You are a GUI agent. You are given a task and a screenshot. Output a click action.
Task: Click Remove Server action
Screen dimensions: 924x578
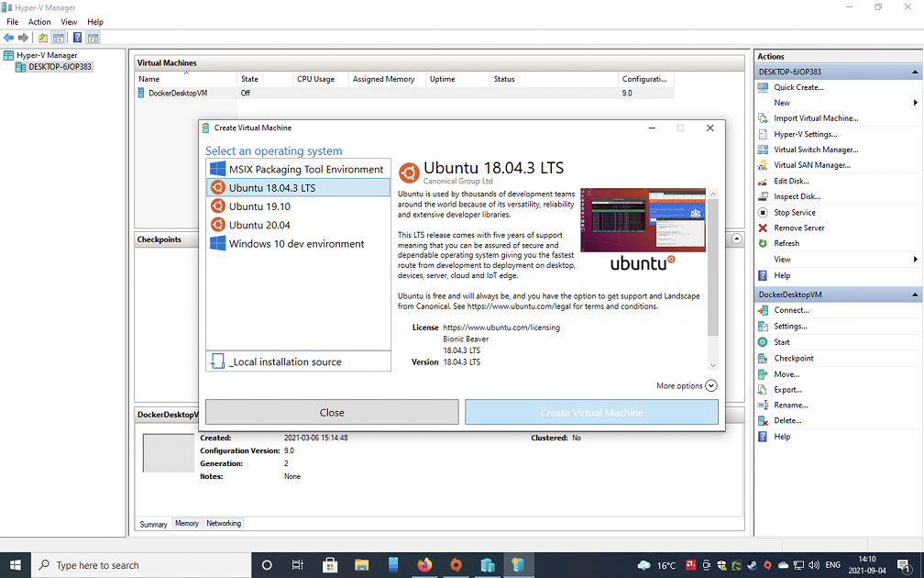(x=799, y=228)
